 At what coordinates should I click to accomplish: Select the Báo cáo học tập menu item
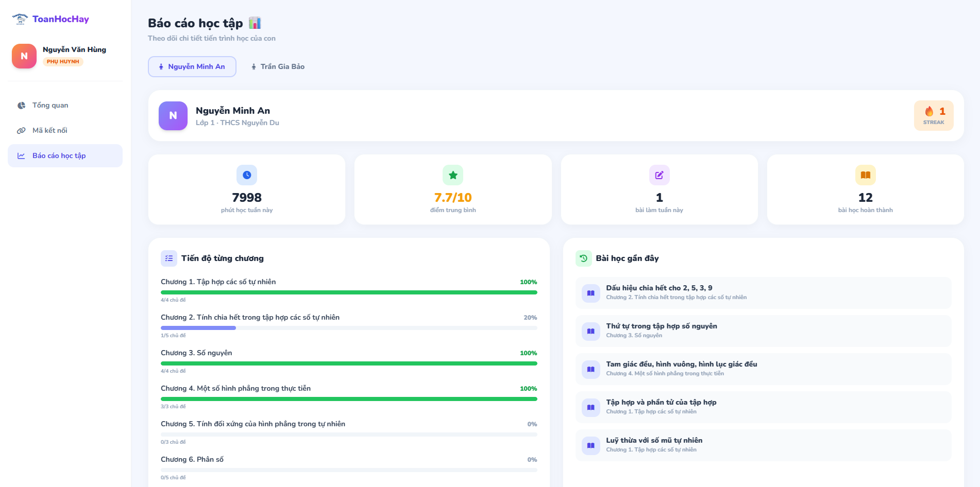coord(65,155)
